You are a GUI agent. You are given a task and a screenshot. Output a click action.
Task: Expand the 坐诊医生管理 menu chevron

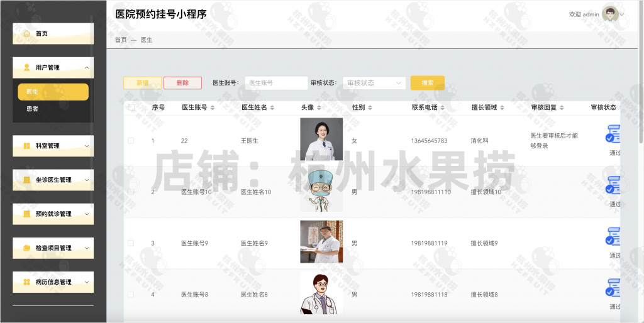[87, 180]
